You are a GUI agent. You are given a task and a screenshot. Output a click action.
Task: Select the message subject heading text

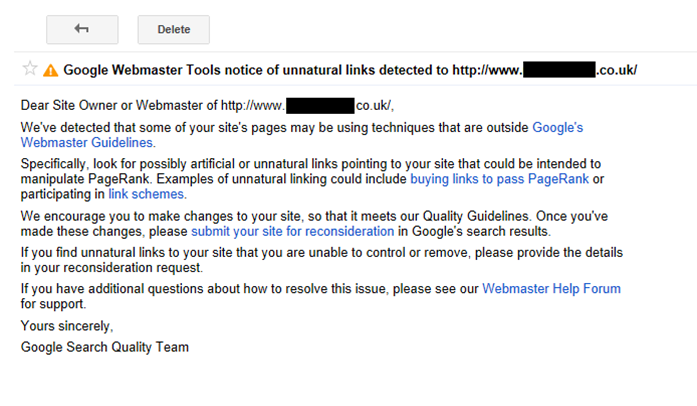(x=350, y=70)
